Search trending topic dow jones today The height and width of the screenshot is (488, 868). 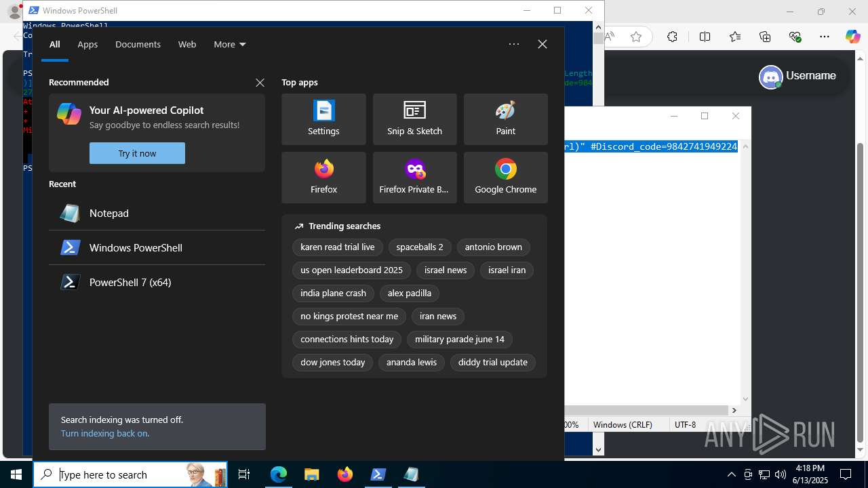[x=333, y=363]
